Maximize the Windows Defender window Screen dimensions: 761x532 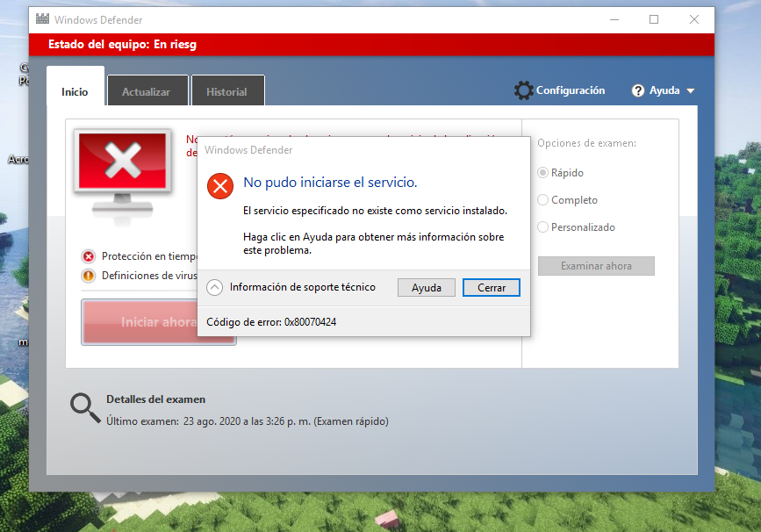[654, 19]
